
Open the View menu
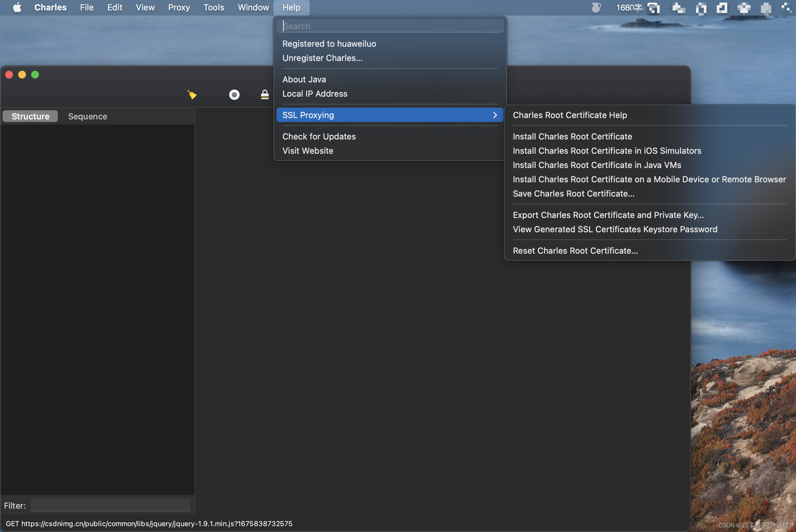pos(145,7)
